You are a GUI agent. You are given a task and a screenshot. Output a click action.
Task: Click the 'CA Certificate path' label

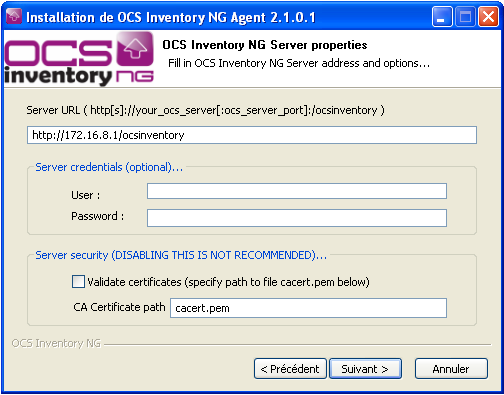119,307
